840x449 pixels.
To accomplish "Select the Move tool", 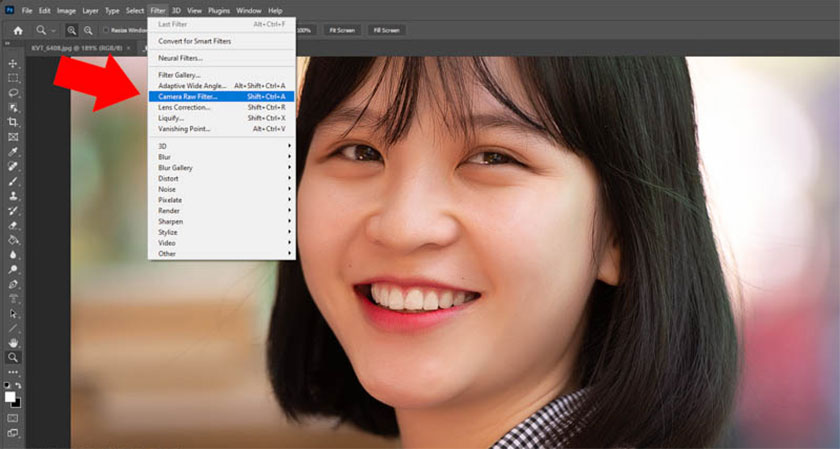I will (13, 64).
